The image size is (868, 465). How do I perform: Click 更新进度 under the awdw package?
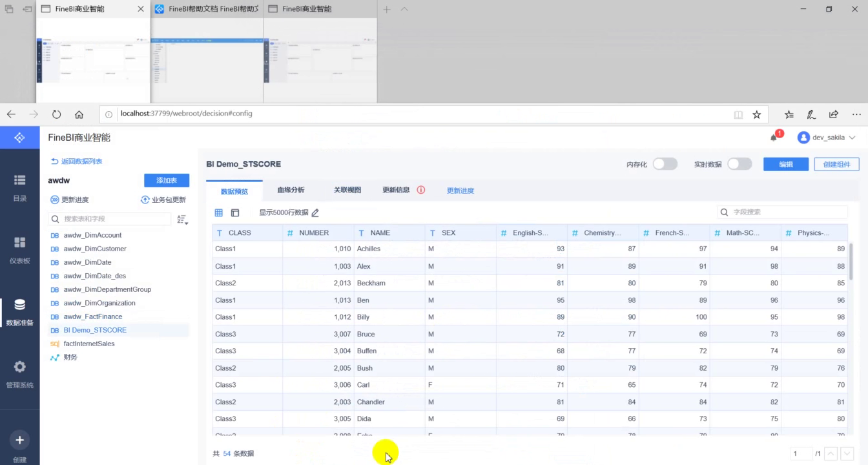tap(69, 200)
